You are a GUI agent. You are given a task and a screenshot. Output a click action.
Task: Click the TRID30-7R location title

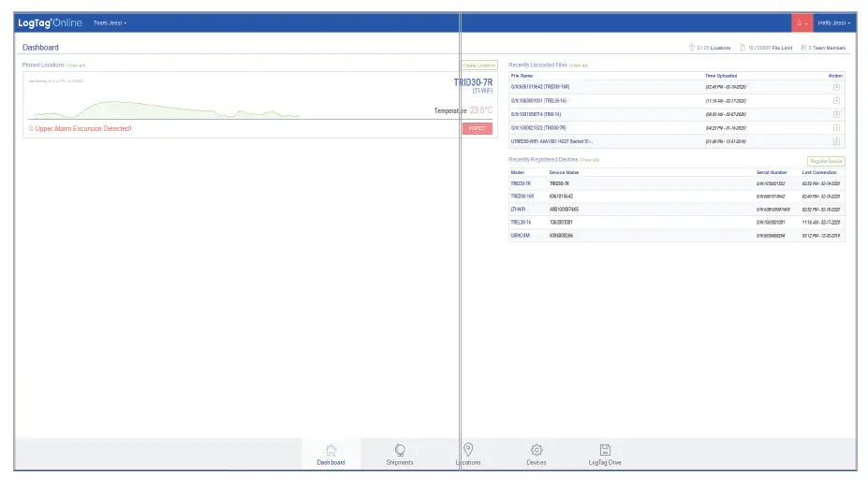[473, 82]
